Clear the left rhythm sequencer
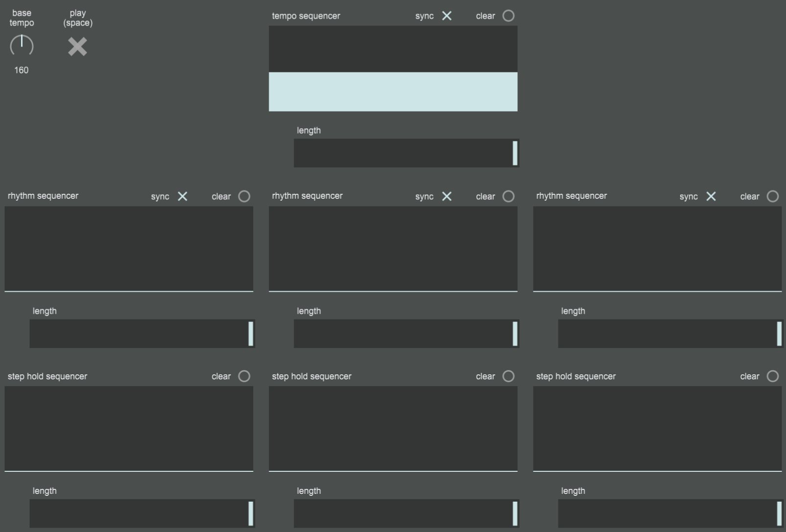The image size is (786, 532). click(x=244, y=196)
